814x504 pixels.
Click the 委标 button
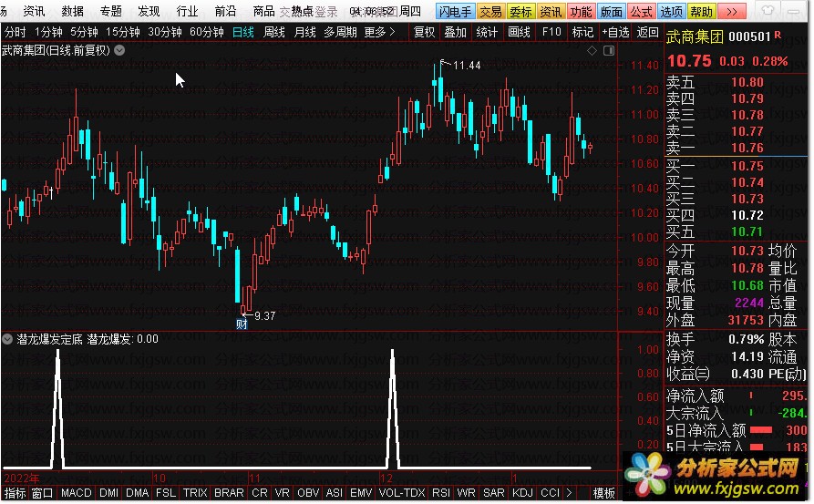(x=520, y=12)
